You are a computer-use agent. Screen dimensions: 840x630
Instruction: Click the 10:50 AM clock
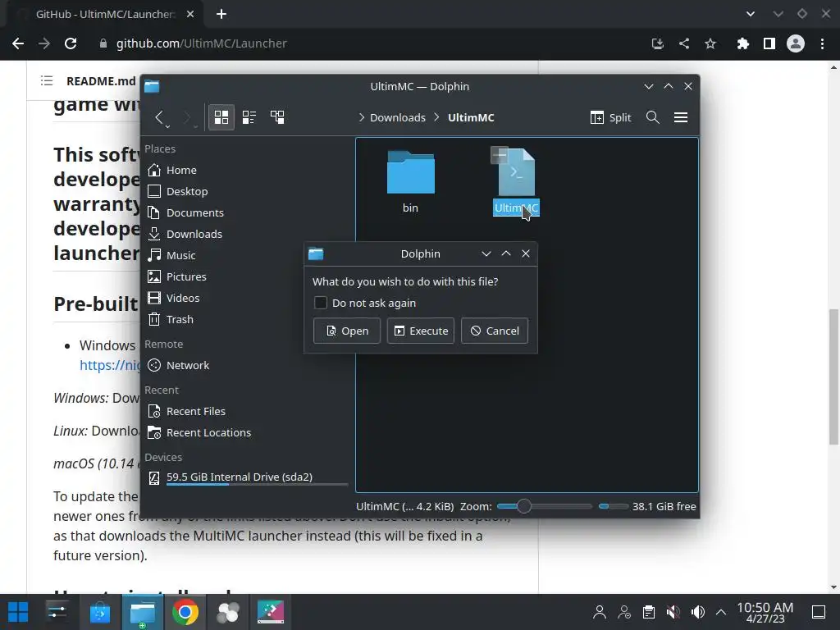(x=765, y=612)
